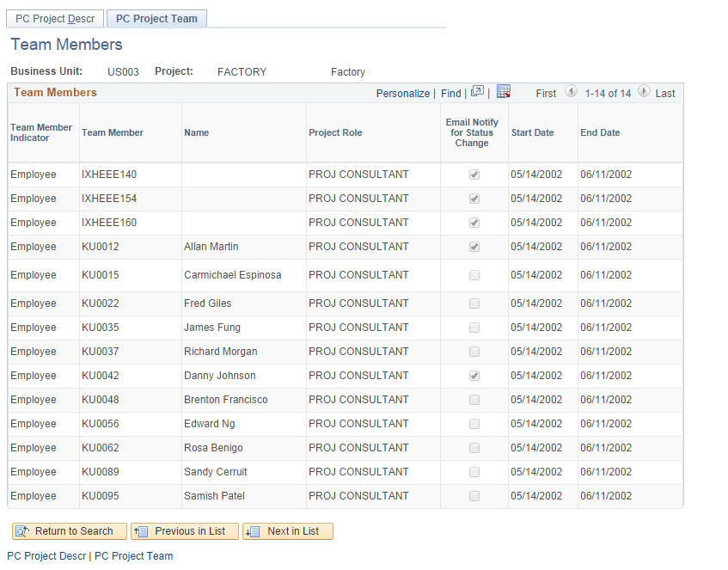Switch to the PC Project Descr tab
728x570 pixels.
tap(54, 18)
